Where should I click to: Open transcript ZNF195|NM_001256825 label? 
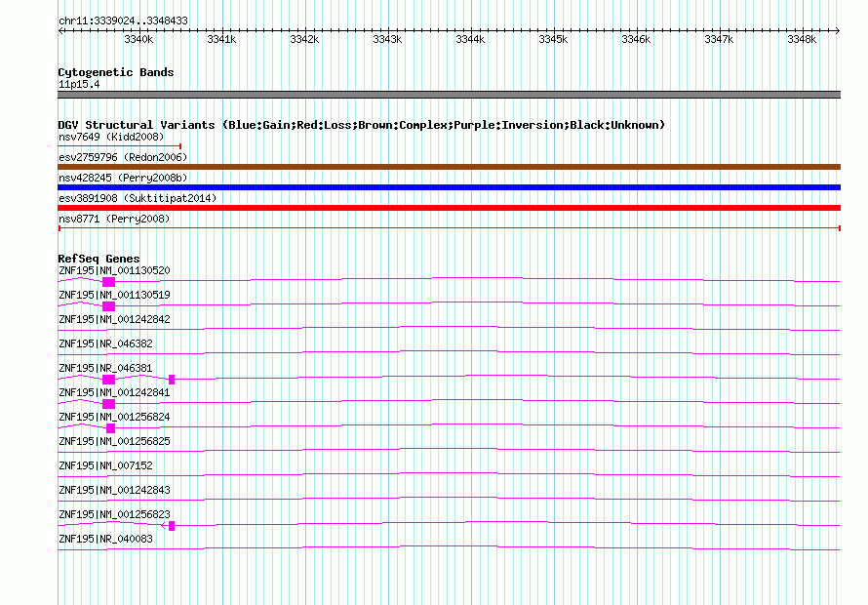(114, 442)
